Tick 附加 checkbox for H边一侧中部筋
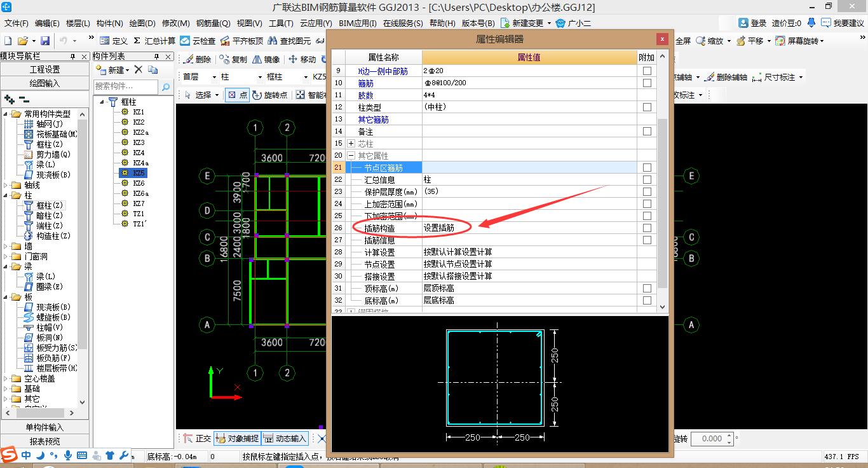868x468 pixels. pyautogui.click(x=647, y=71)
